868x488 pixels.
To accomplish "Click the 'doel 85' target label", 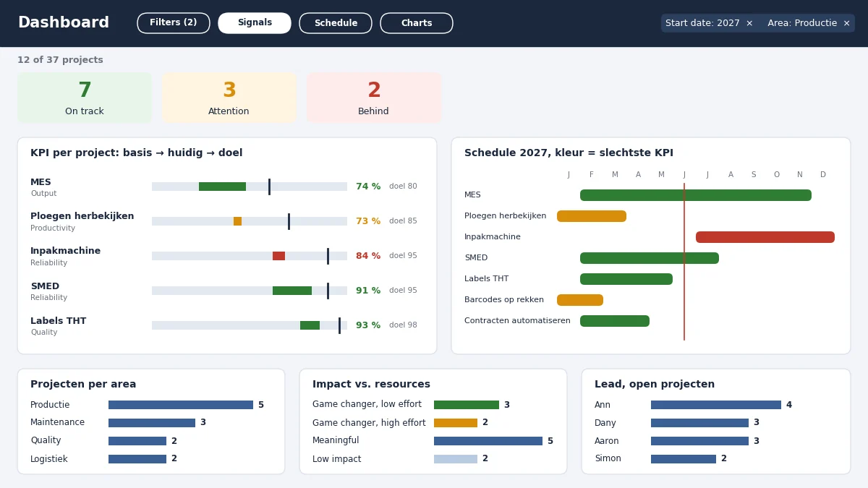I will (403, 221).
